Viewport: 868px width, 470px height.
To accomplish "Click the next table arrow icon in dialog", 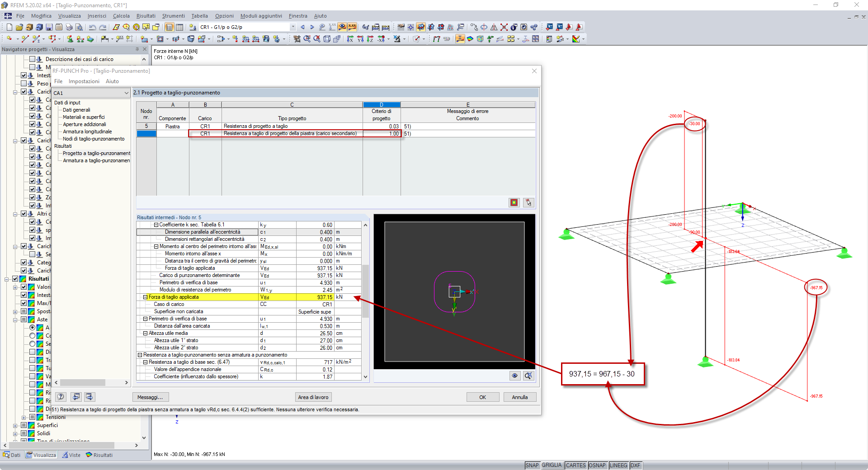I will coord(89,397).
